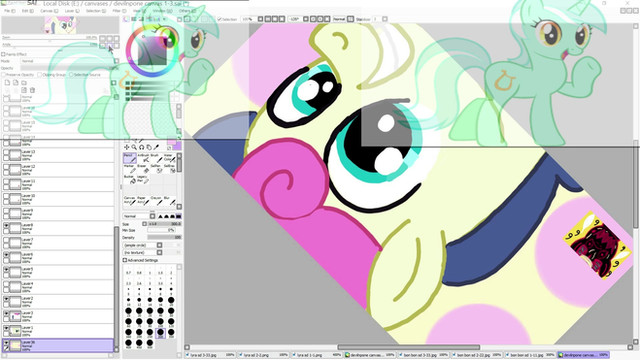Expand the no texture dropdown
Screen dimensions: 640x360
pyautogui.click(x=142, y=253)
